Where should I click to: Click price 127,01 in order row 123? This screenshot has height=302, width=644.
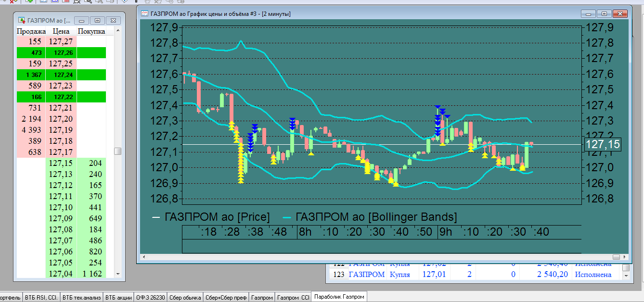434,275
